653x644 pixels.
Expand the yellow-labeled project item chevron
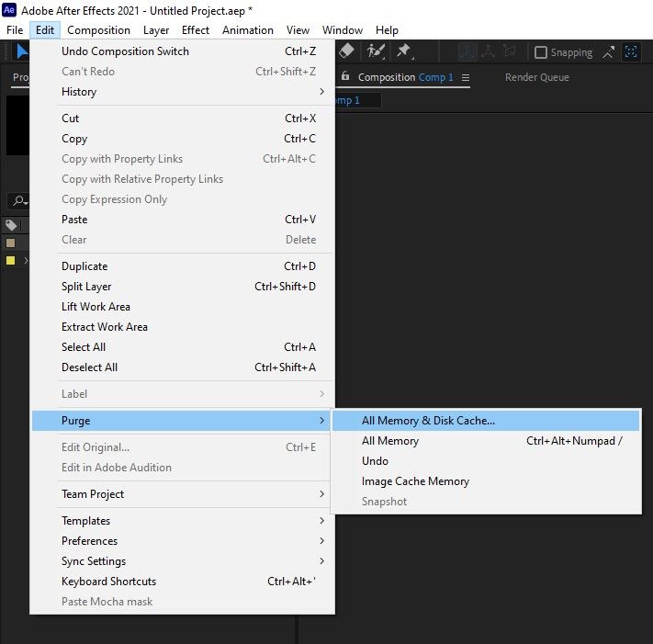26,261
